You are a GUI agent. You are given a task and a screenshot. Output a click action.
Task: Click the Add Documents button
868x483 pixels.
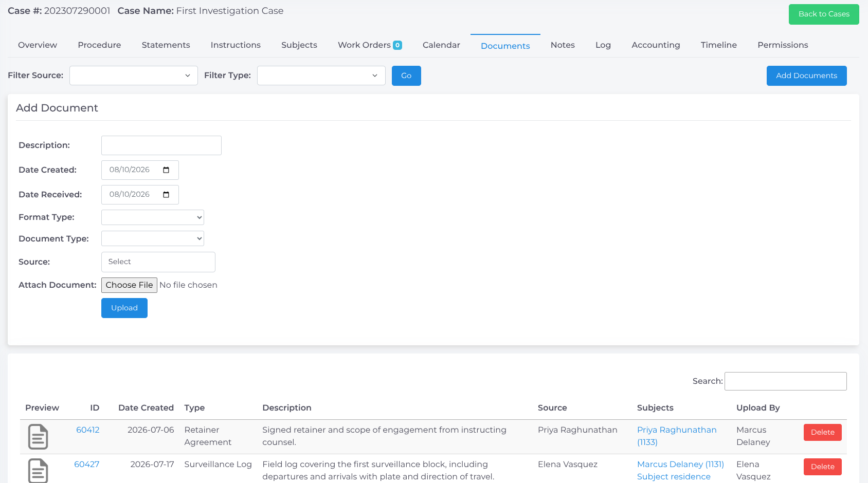pos(806,76)
